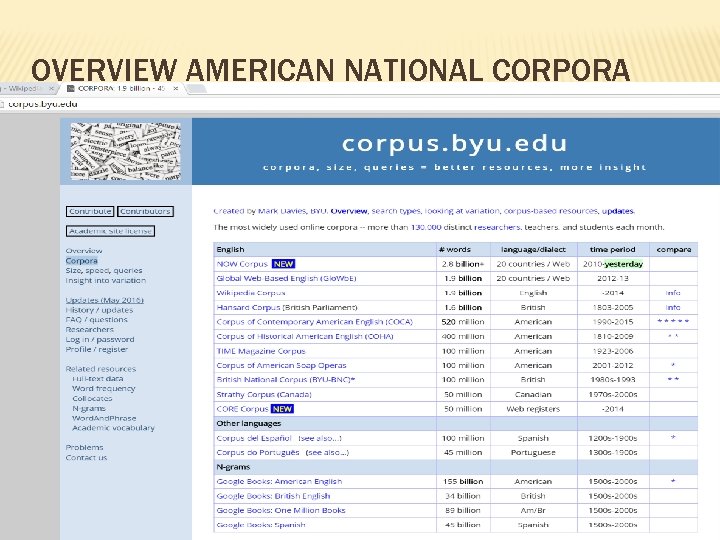This screenshot has width=720, height=540.
Task: Open the Wikipedia Corpus link
Action: (251, 293)
